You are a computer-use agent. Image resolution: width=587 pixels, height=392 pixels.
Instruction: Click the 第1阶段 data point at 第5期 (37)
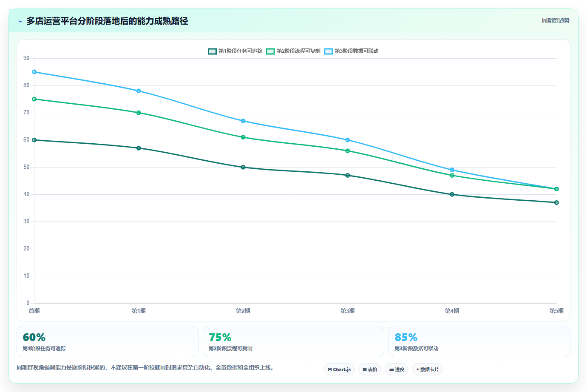tap(556, 202)
